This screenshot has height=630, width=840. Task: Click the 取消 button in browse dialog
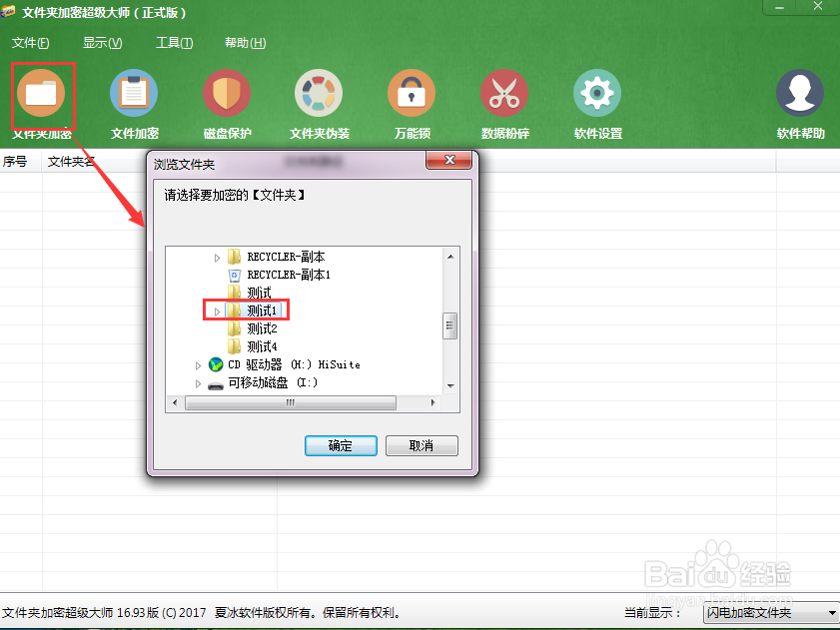(421, 445)
